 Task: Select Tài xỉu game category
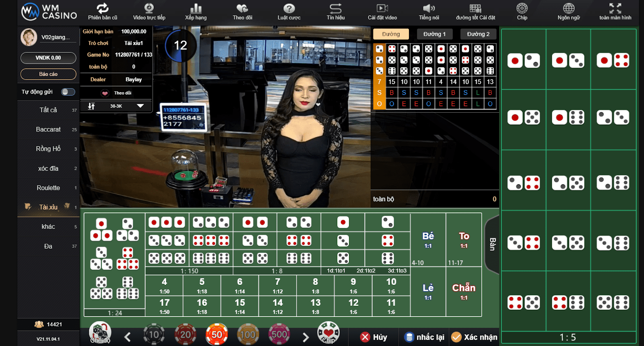coord(48,207)
